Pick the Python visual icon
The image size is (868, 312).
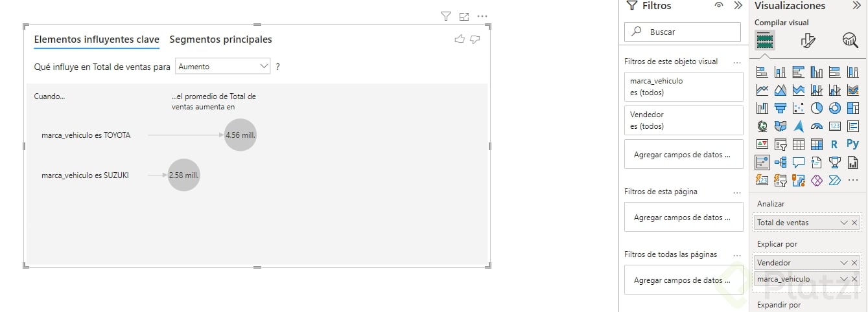pos(852,144)
